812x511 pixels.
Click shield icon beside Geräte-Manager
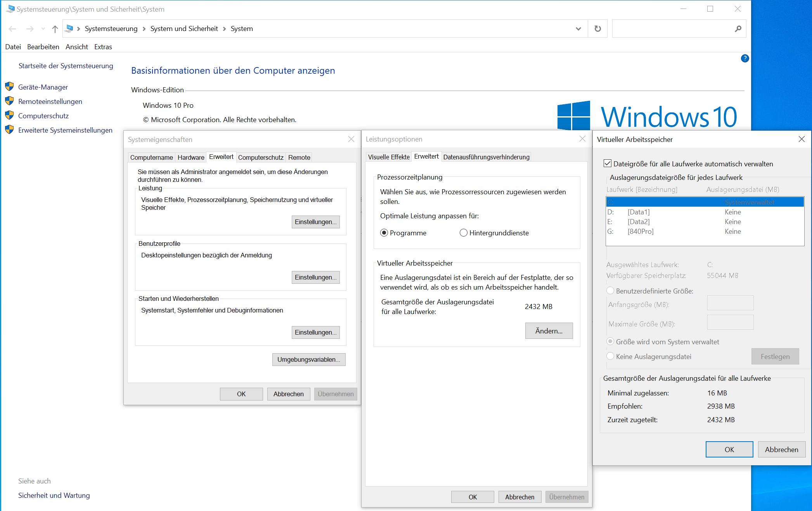[x=9, y=87]
